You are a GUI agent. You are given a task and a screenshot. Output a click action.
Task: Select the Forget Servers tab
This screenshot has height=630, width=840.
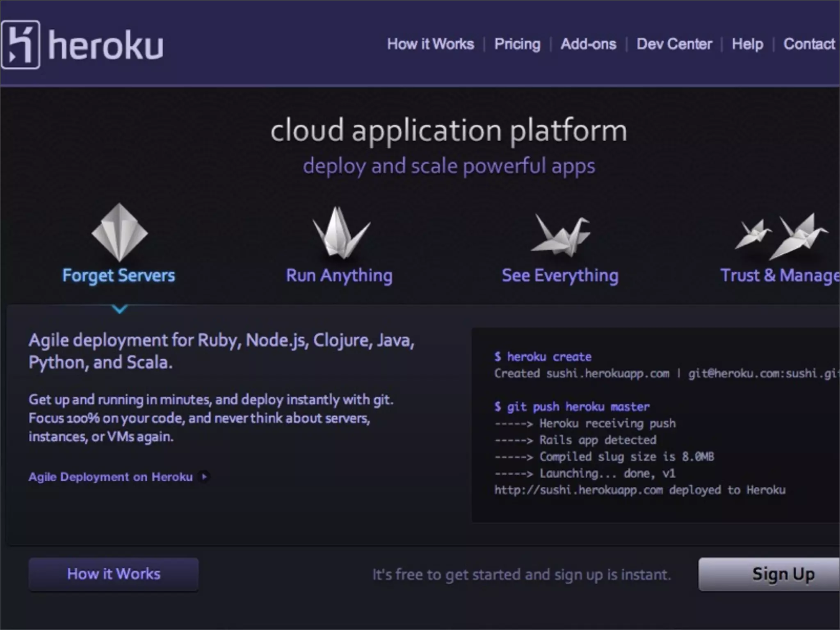click(x=119, y=276)
